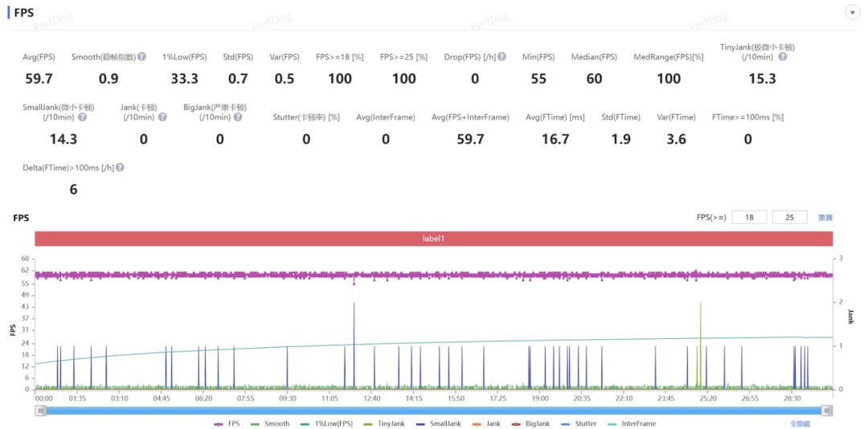Click help icon next to Jank (/10min)
This screenshot has width=868, height=429.
pos(162,117)
